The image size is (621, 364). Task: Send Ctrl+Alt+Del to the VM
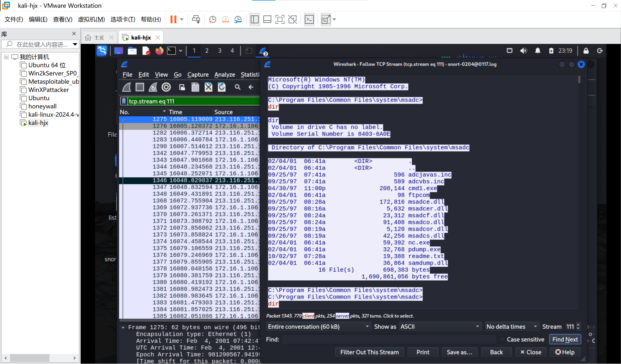pos(196,19)
